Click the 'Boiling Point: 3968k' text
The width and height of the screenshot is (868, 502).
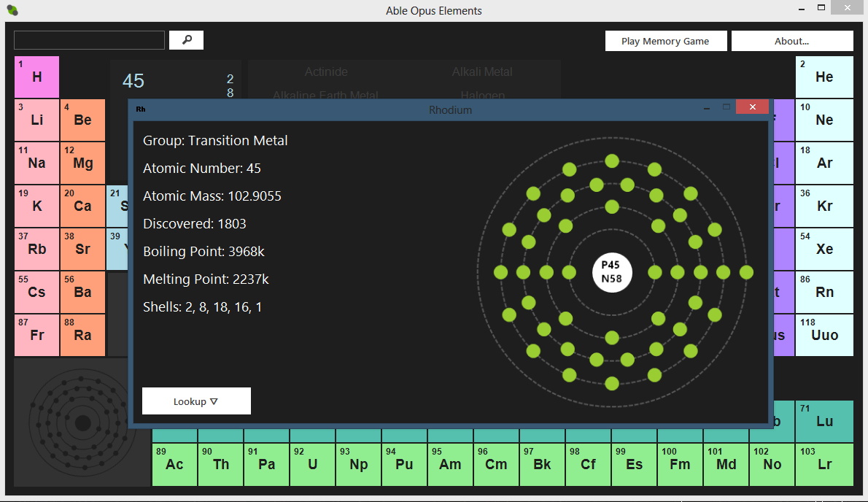(204, 251)
